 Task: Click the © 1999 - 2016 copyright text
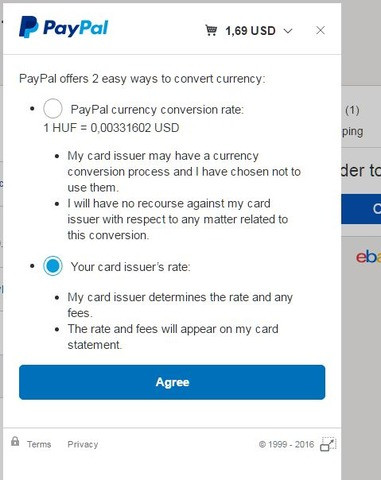point(286,444)
